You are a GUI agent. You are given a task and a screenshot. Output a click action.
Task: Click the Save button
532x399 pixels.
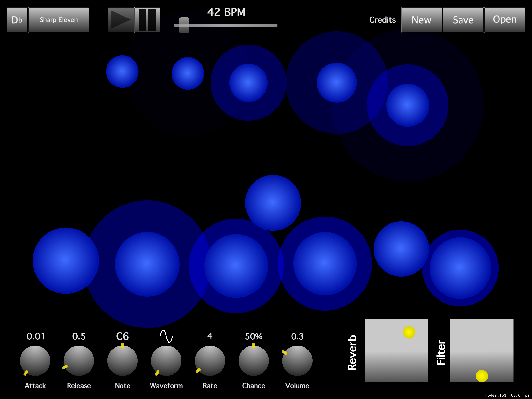(463, 20)
